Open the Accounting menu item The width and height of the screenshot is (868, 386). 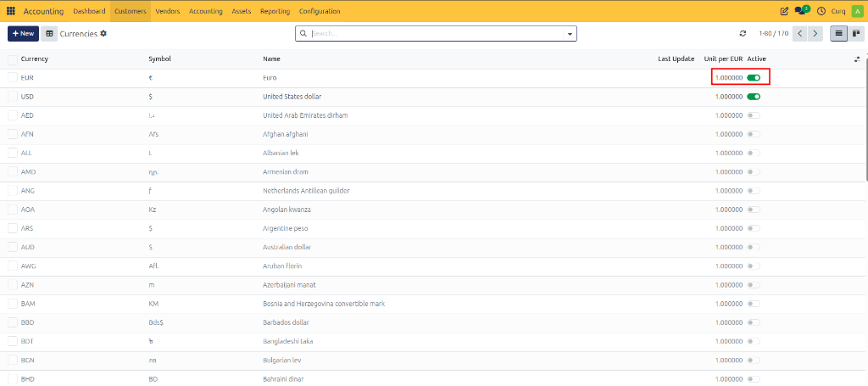(x=205, y=11)
